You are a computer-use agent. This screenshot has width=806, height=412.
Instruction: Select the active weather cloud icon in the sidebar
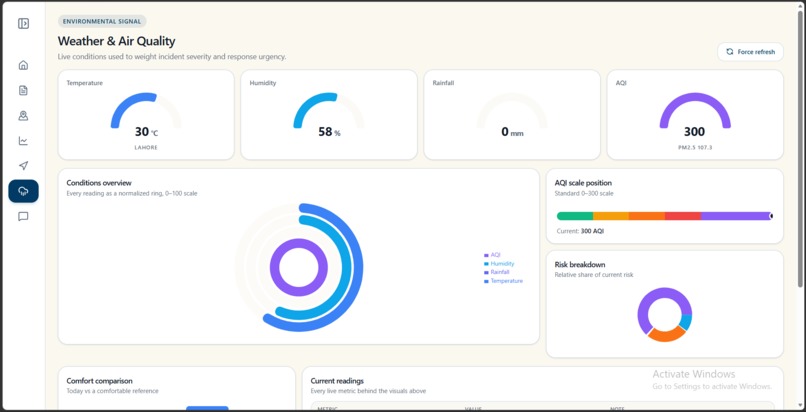coord(23,191)
